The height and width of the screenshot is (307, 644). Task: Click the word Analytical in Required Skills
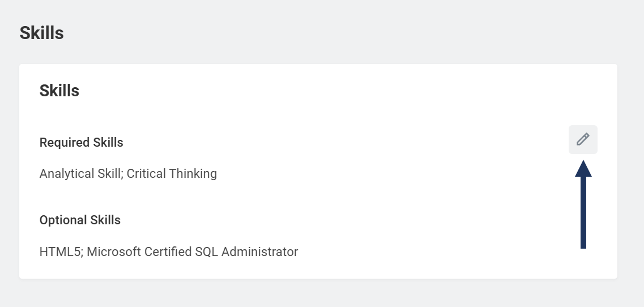coord(67,173)
